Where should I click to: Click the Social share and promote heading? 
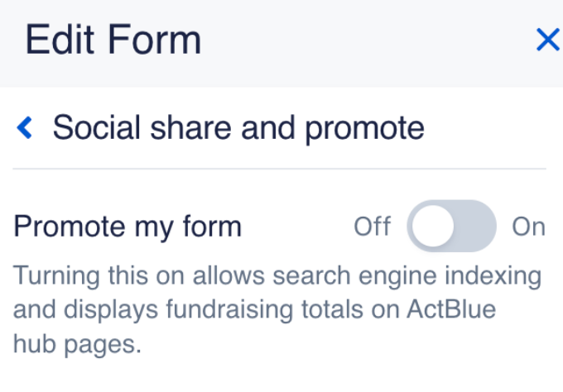coord(238,128)
